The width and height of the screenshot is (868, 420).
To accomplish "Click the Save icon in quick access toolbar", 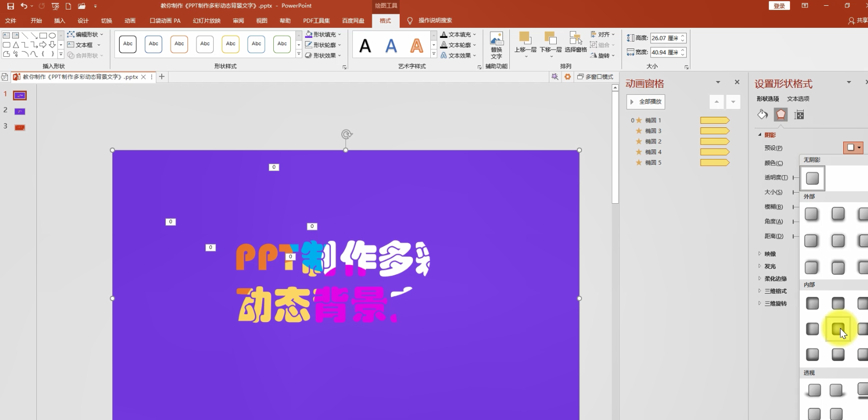I will (x=11, y=6).
